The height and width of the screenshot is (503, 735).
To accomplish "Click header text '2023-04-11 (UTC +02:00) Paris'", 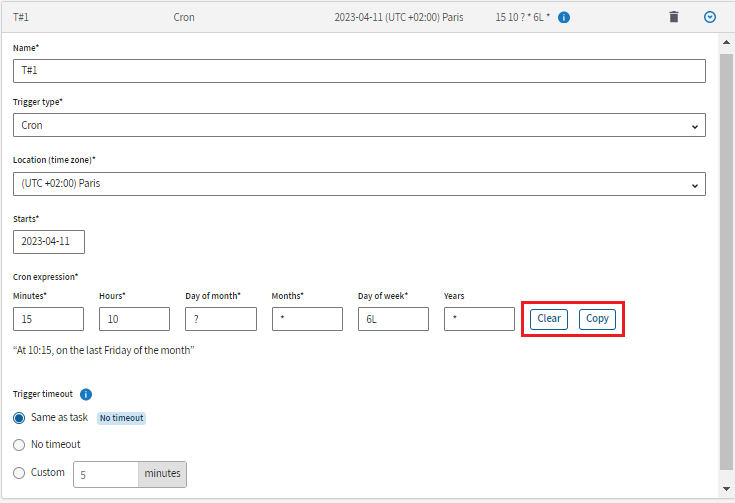I will [398, 17].
